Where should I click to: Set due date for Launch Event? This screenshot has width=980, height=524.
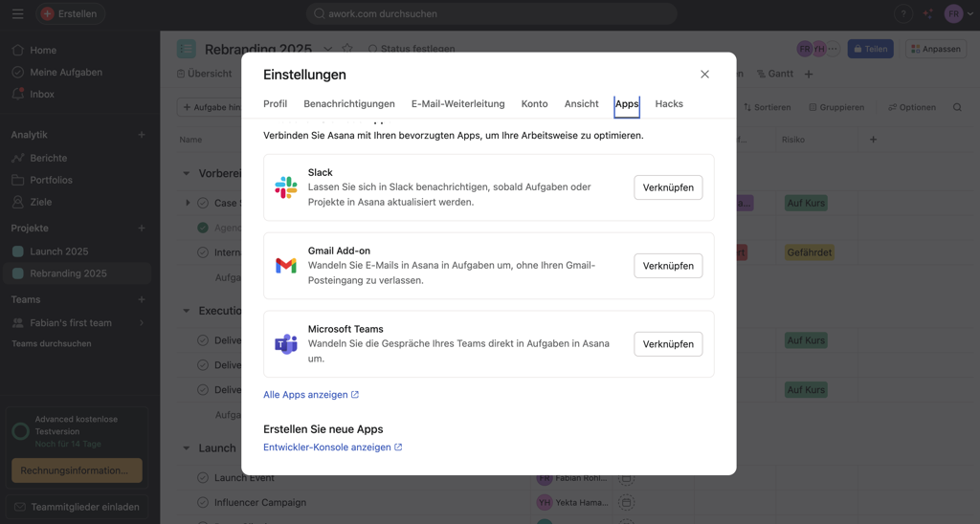click(626, 478)
